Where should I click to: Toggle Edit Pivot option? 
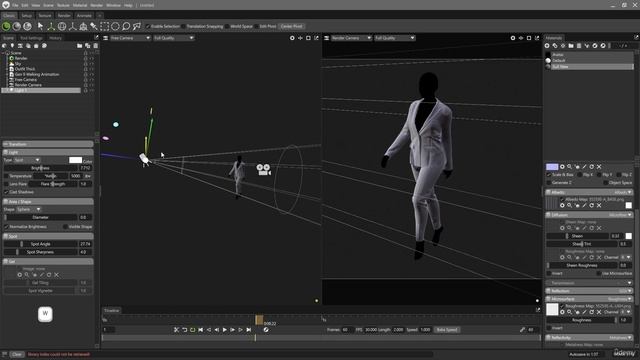[256, 27]
